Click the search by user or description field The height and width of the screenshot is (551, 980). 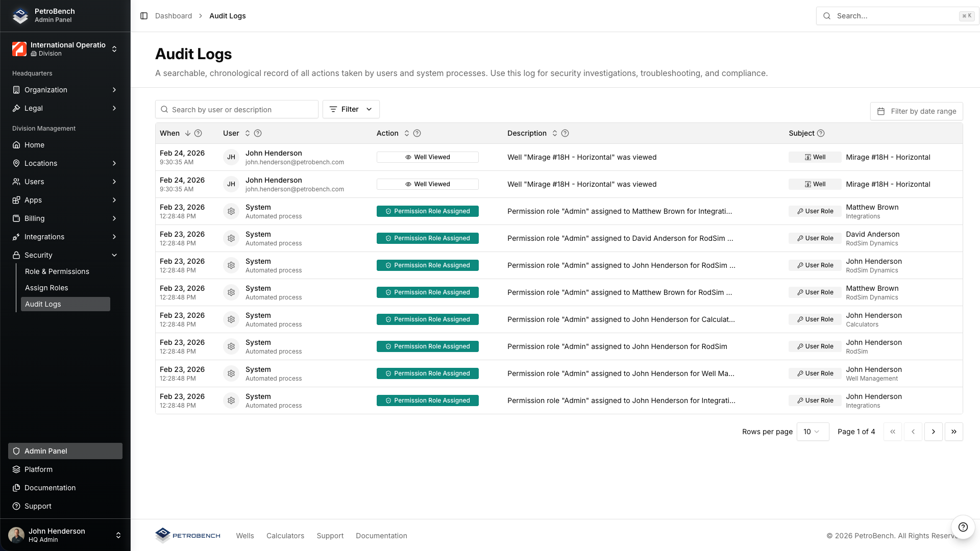pos(237,109)
